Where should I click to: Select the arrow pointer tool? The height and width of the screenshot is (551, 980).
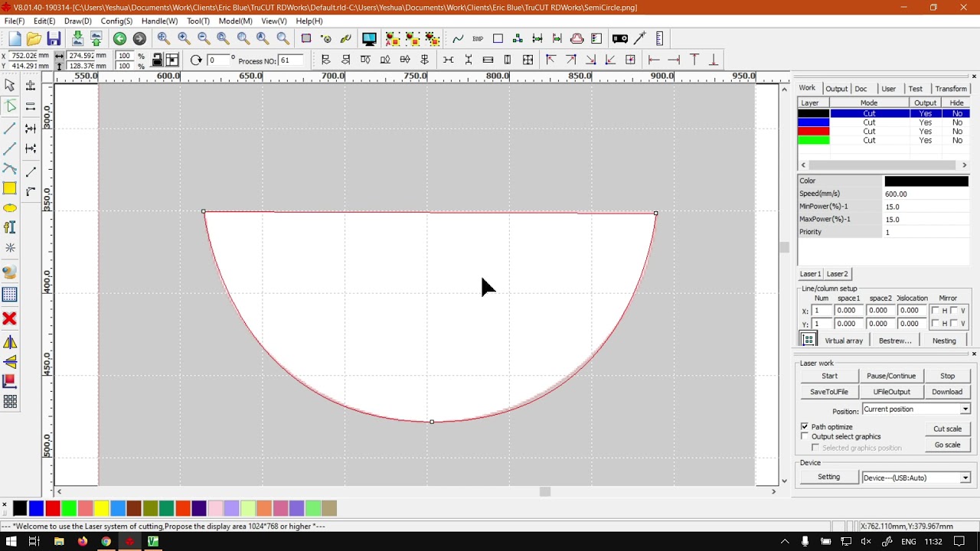(10, 86)
